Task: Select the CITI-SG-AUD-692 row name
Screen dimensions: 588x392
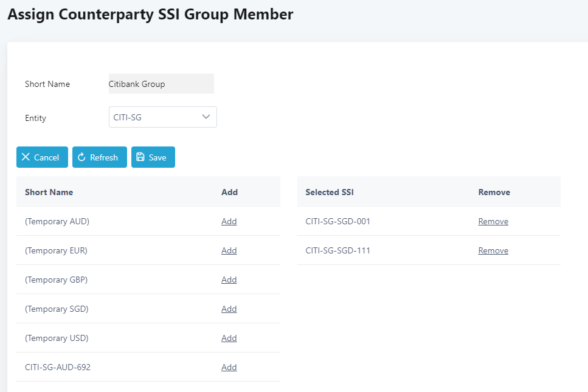Action: coord(58,368)
